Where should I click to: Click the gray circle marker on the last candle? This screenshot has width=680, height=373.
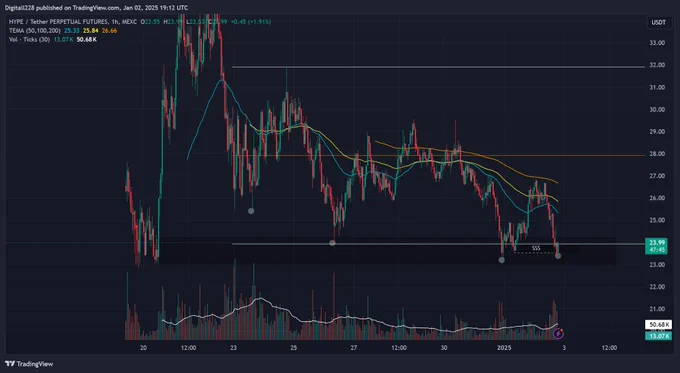558,256
